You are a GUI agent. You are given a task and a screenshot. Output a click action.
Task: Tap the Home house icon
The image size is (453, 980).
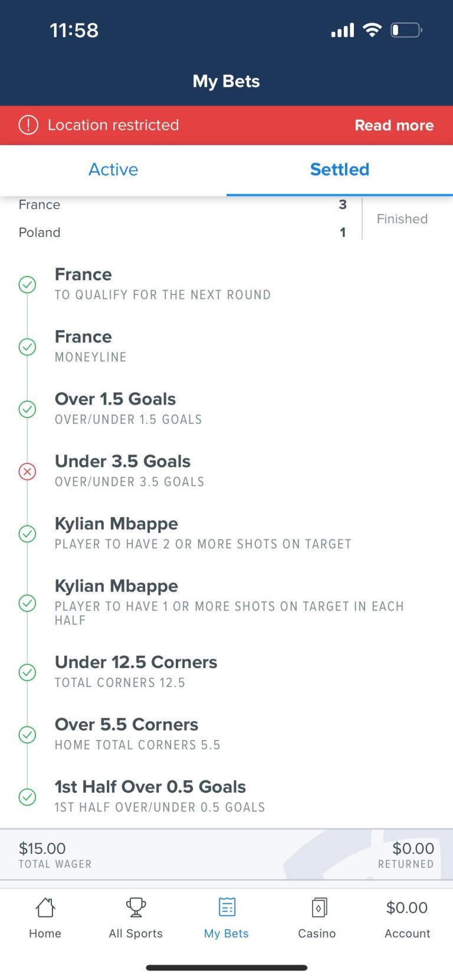[x=45, y=907]
